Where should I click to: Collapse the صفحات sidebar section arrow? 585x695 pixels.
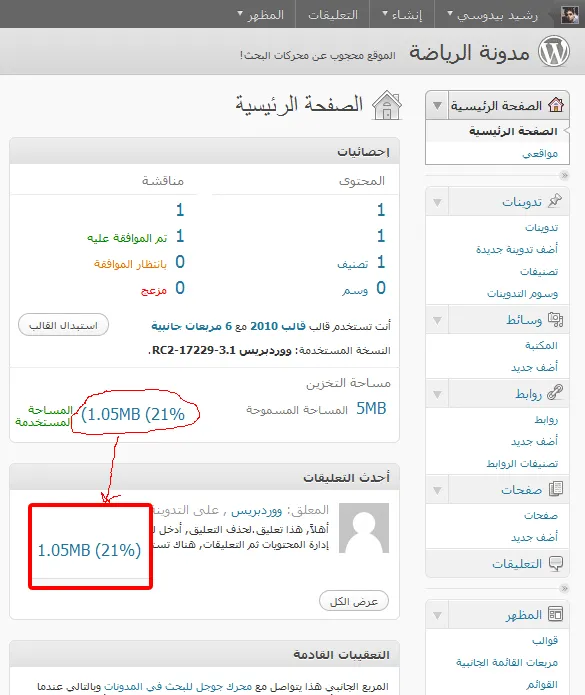(437, 490)
